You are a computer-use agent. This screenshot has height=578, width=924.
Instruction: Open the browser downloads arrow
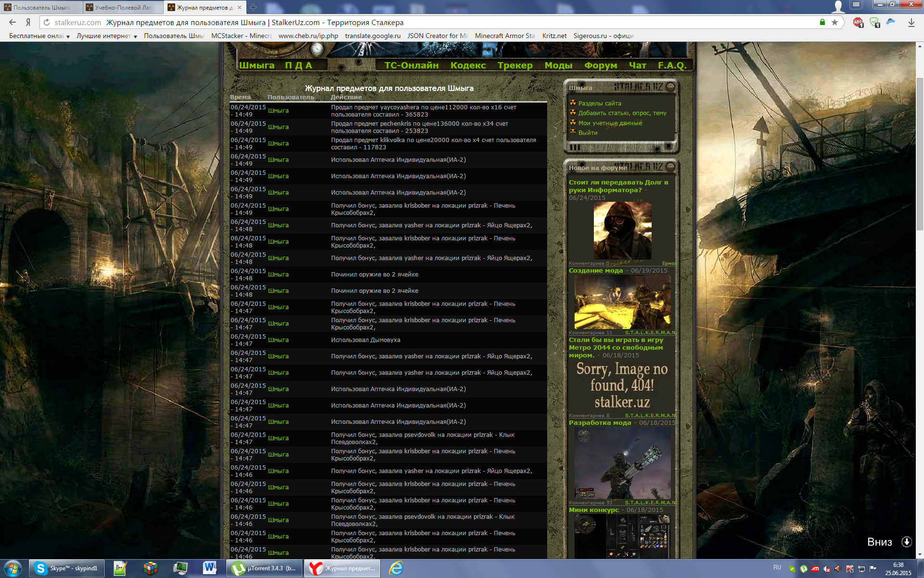tap(911, 22)
